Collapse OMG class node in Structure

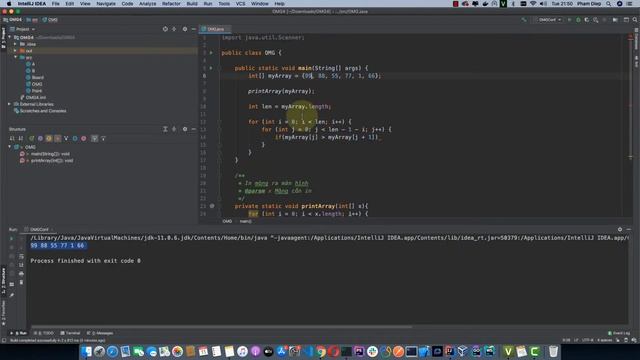coord(9,147)
